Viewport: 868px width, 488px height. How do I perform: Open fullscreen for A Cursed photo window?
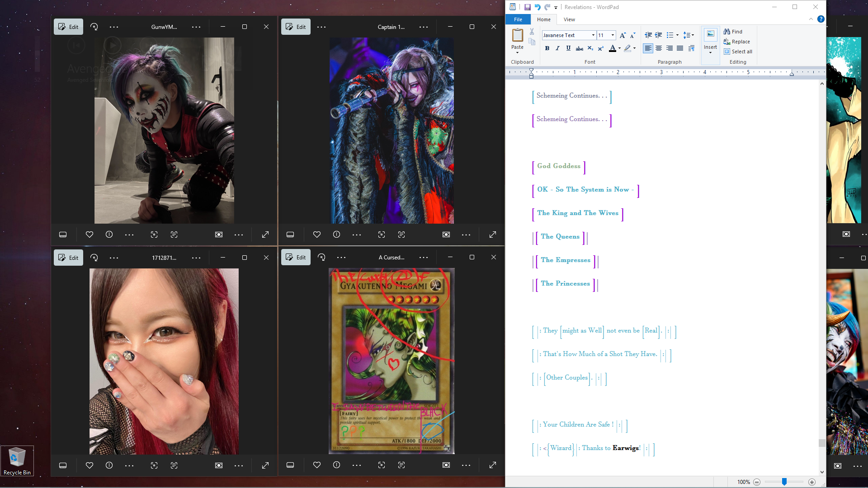(493, 465)
